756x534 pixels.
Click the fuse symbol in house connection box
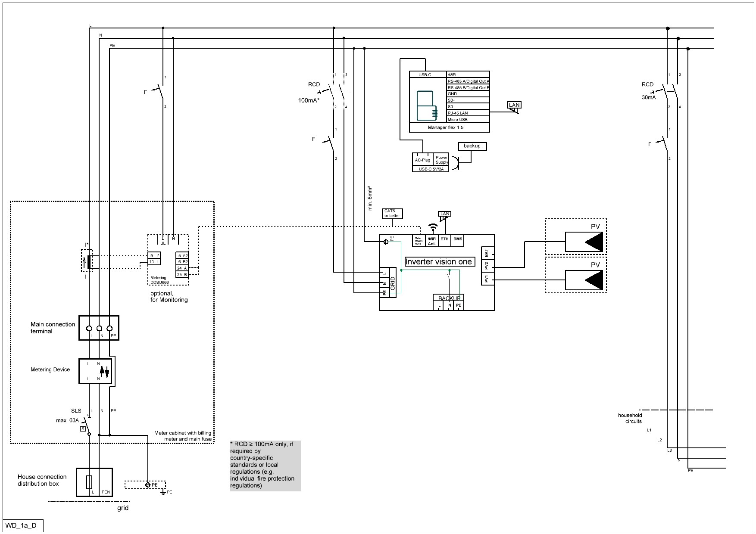tap(89, 482)
